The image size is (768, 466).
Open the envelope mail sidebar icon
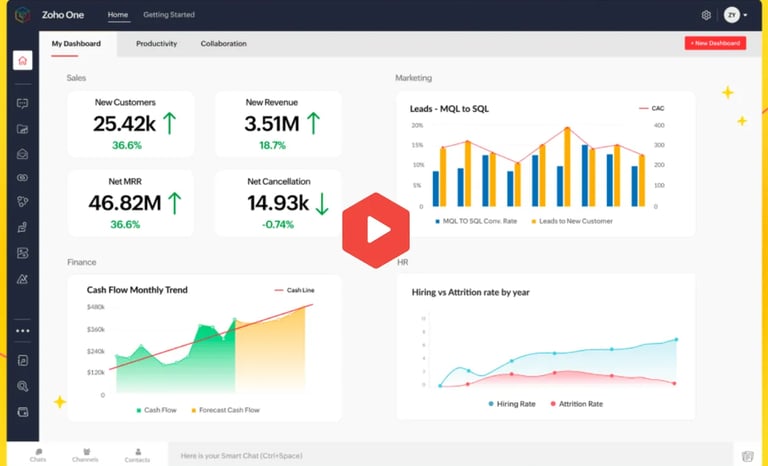[x=23, y=154]
